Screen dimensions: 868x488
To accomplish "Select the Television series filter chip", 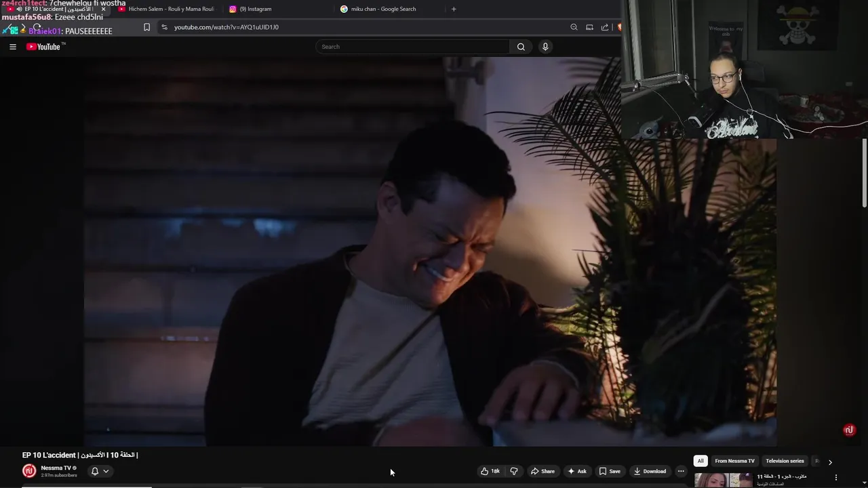I will 785,461.
